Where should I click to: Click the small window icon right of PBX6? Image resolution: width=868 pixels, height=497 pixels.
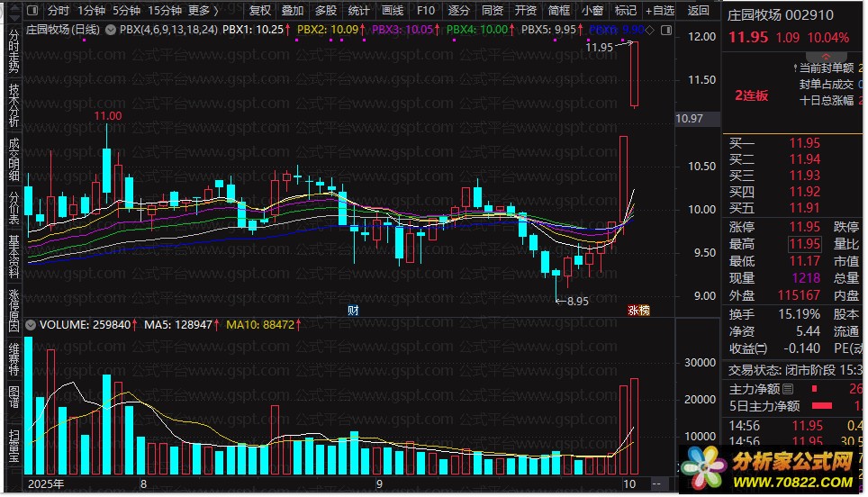(666, 30)
